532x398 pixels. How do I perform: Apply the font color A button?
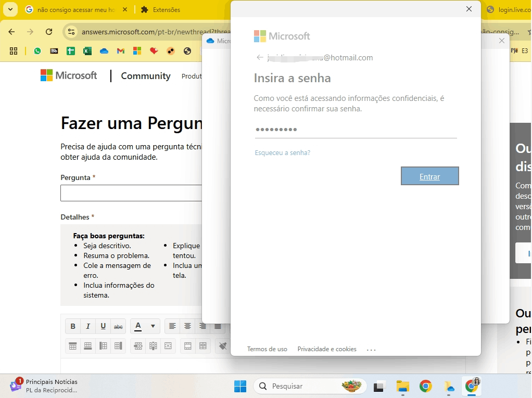click(x=138, y=326)
